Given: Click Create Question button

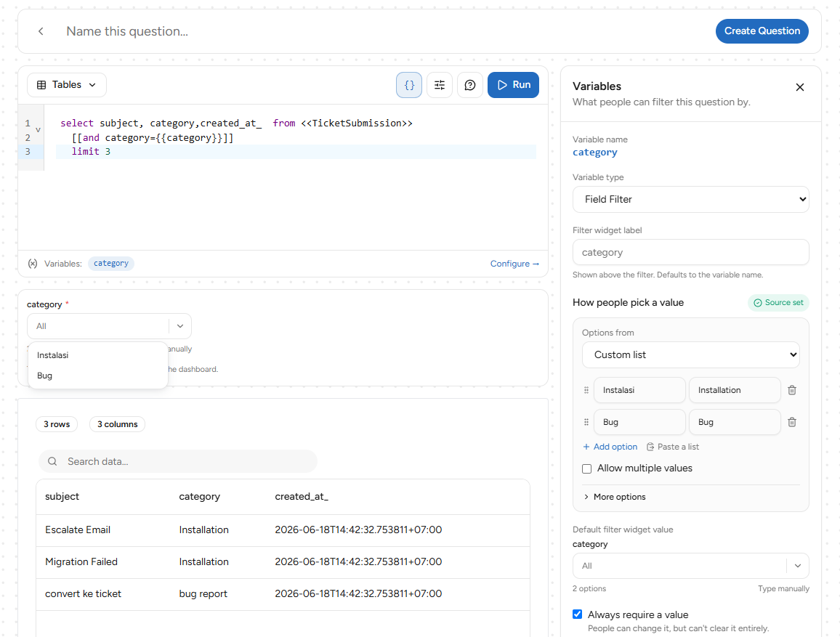Looking at the screenshot, I should 762,31.
